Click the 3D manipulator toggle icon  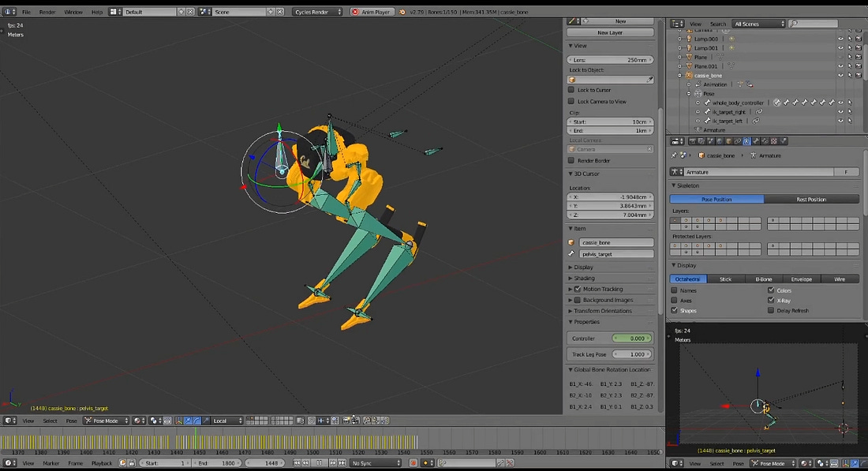[178, 421]
